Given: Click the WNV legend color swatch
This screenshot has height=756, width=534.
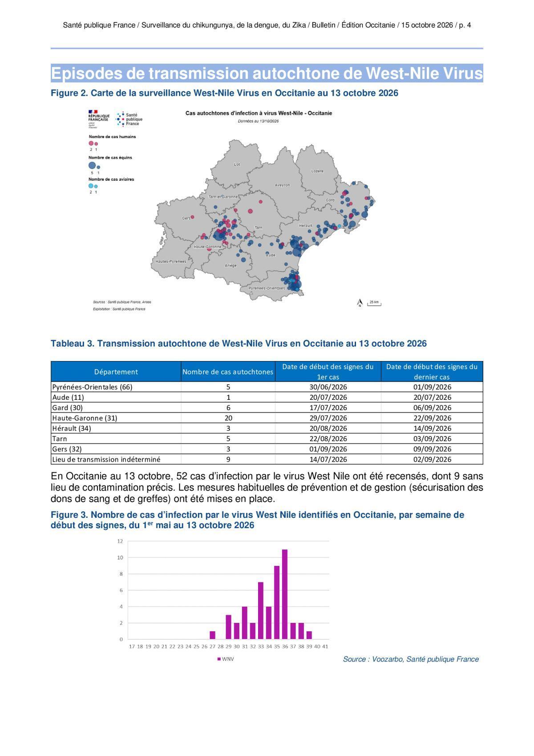Looking at the screenshot, I should click(x=219, y=659).
